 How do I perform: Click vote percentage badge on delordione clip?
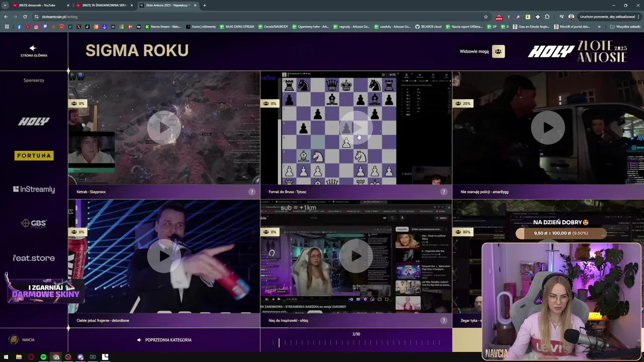(x=78, y=232)
